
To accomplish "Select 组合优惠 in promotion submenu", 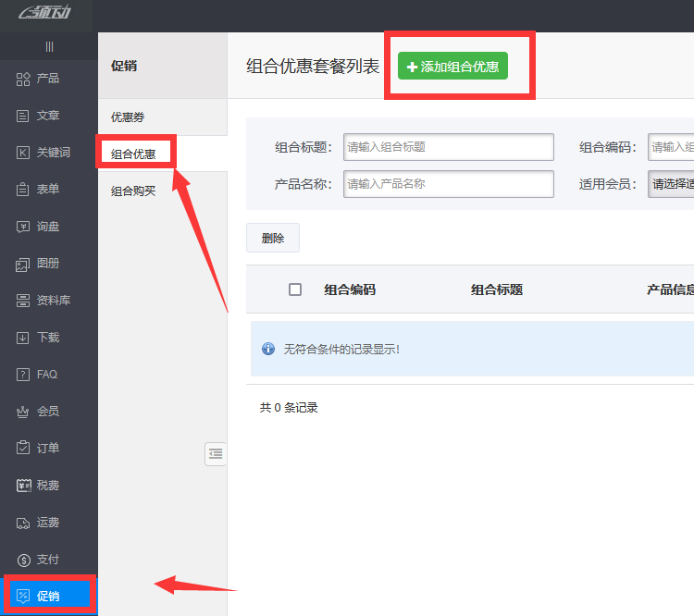I will (133, 154).
